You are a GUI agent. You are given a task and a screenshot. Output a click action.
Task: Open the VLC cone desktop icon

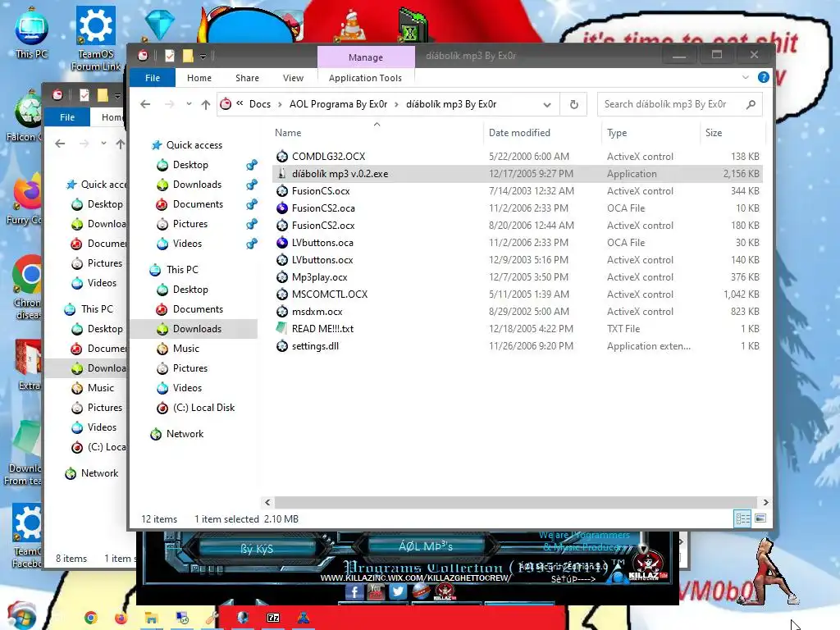(x=352, y=25)
